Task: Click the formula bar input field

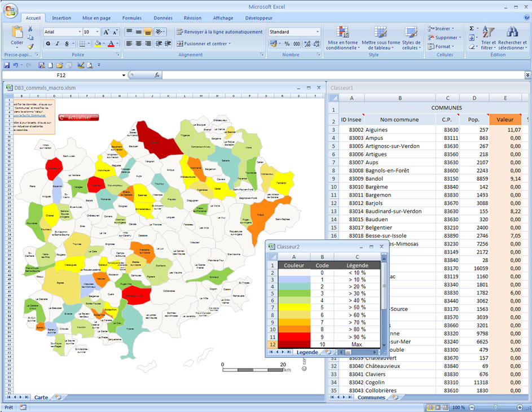Action: [342, 75]
